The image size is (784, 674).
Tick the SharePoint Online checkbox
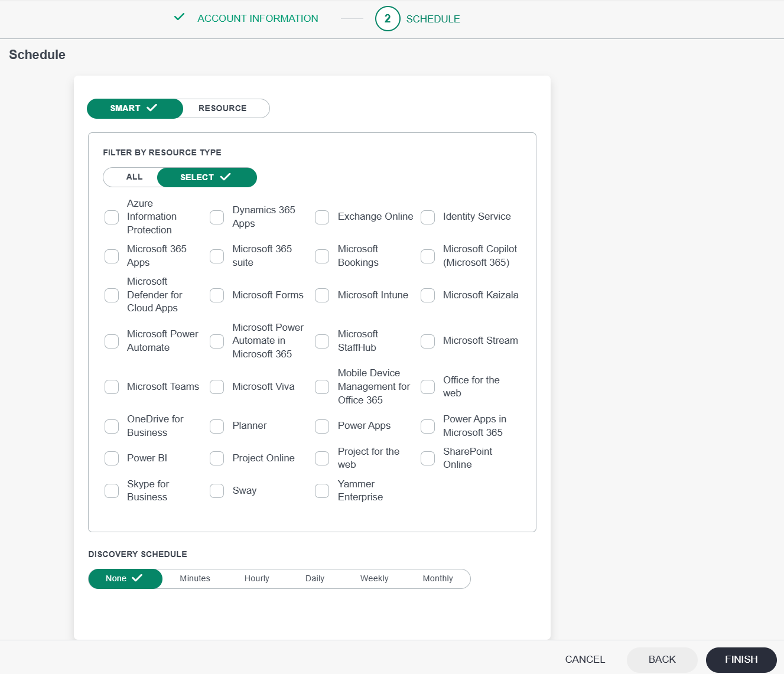pyautogui.click(x=428, y=458)
